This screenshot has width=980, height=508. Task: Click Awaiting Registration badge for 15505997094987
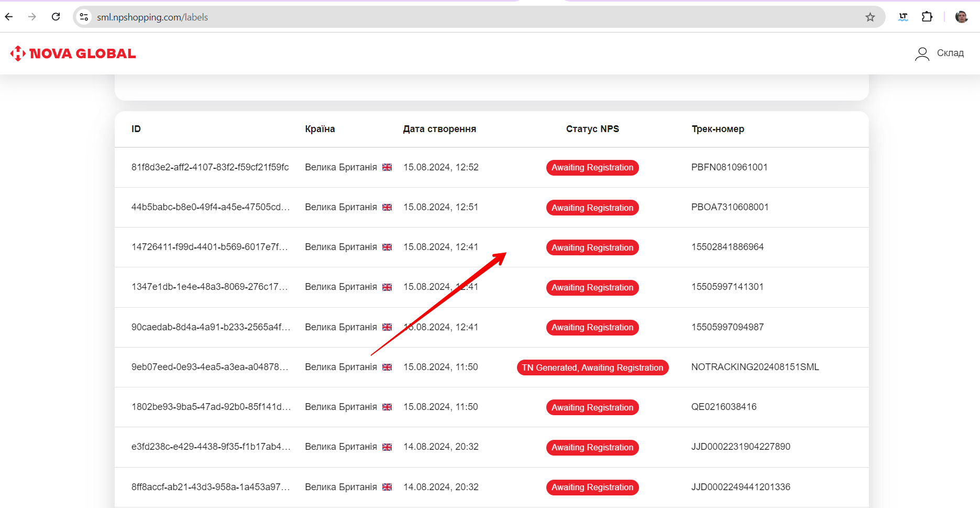(x=592, y=328)
